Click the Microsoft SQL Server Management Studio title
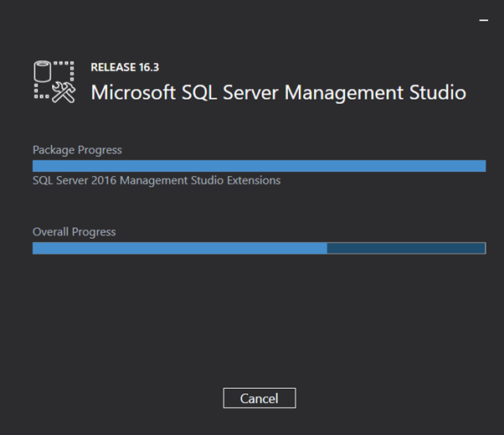 (278, 93)
